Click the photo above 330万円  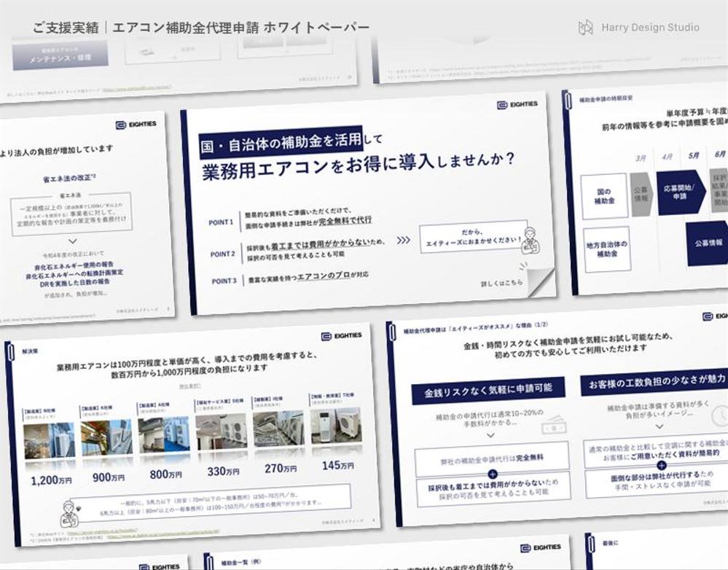222,431
